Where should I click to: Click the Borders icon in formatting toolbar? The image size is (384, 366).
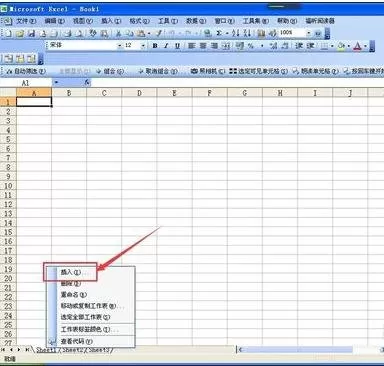324,46
